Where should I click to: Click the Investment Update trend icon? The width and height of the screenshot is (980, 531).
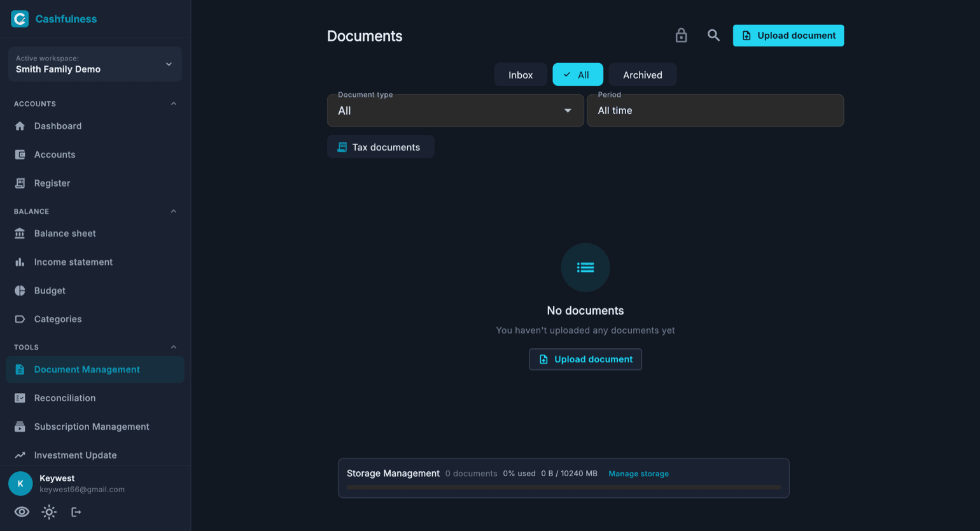tap(20, 455)
